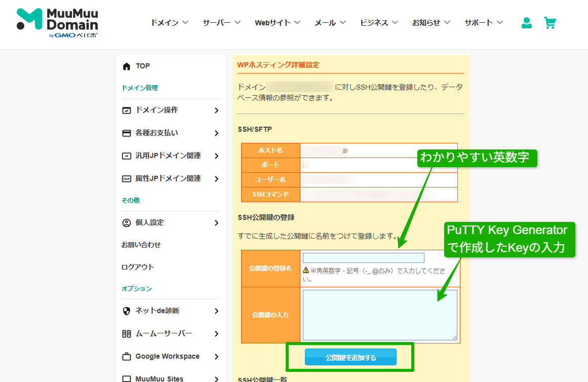
Task: Open the account user icon
Action: click(x=526, y=23)
